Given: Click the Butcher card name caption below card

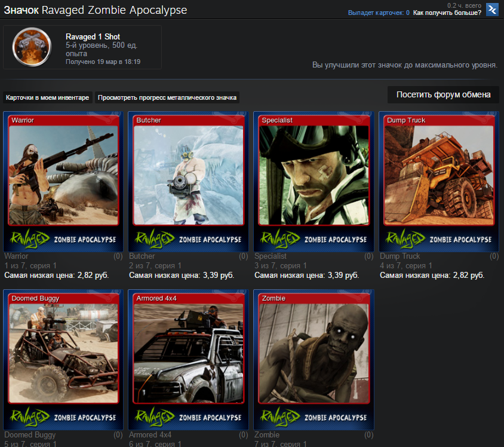Looking at the screenshot, I should point(142,256).
